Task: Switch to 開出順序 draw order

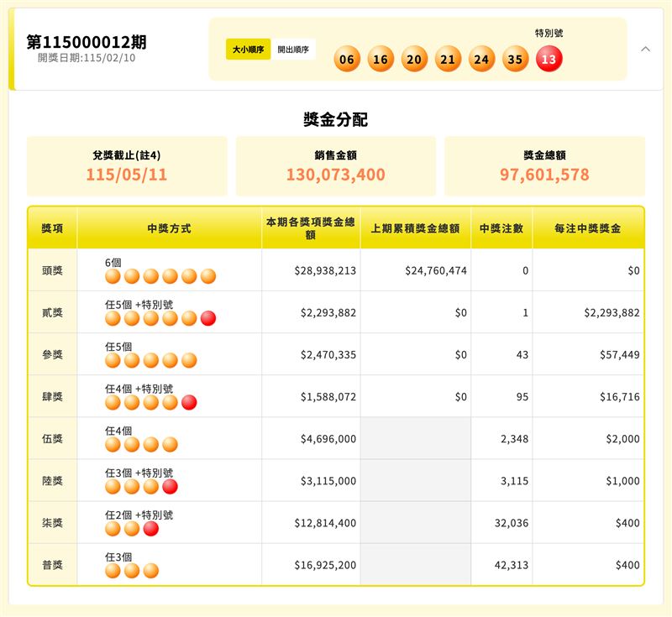Action: (292, 50)
